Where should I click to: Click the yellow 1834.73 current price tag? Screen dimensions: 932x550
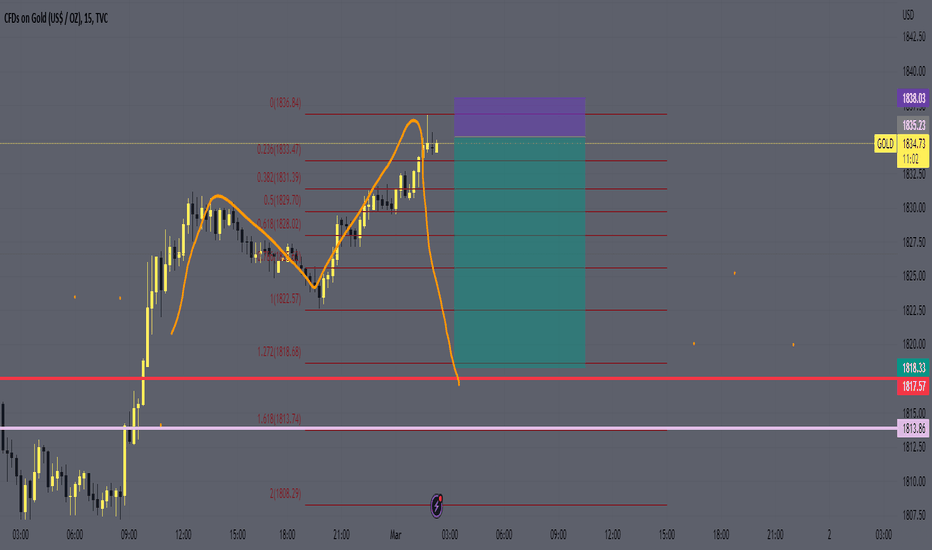pyautogui.click(x=914, y=143)
